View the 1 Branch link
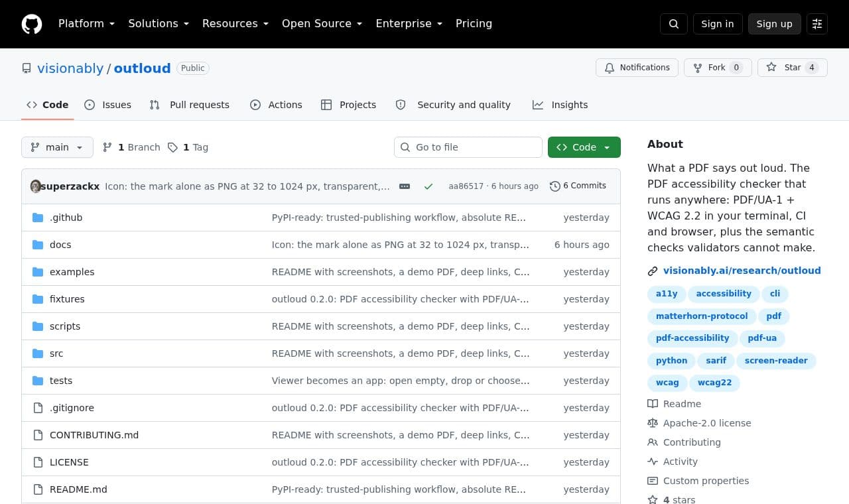Screen dimensions: 849x504 click(131, 147)
